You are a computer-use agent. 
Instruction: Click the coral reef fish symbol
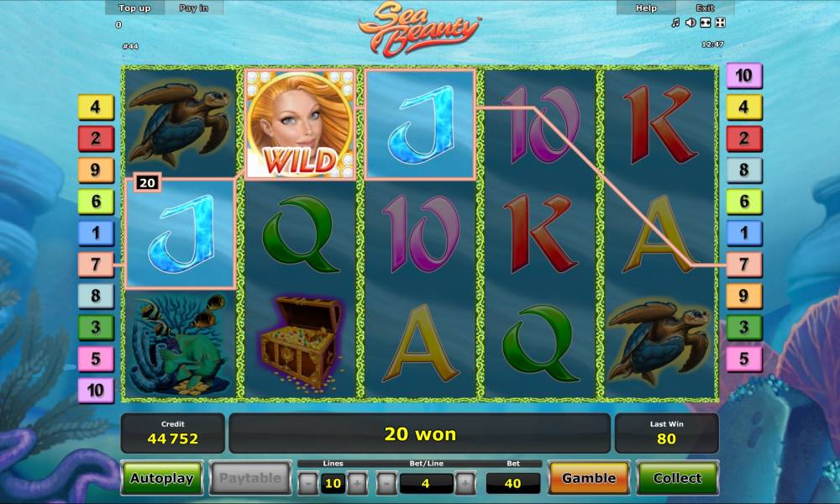(x=179, y=343)
